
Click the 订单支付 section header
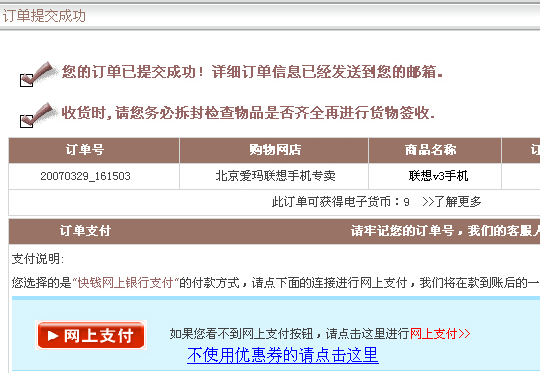tap(85, 231)
